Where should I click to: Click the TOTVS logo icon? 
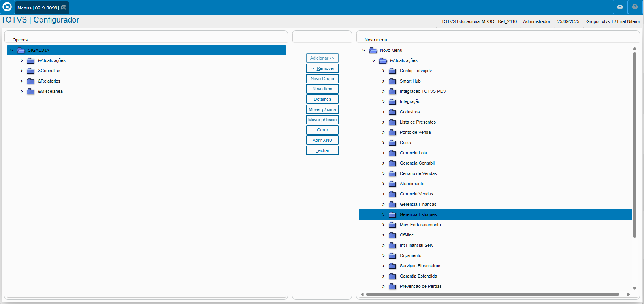(7, 7)
